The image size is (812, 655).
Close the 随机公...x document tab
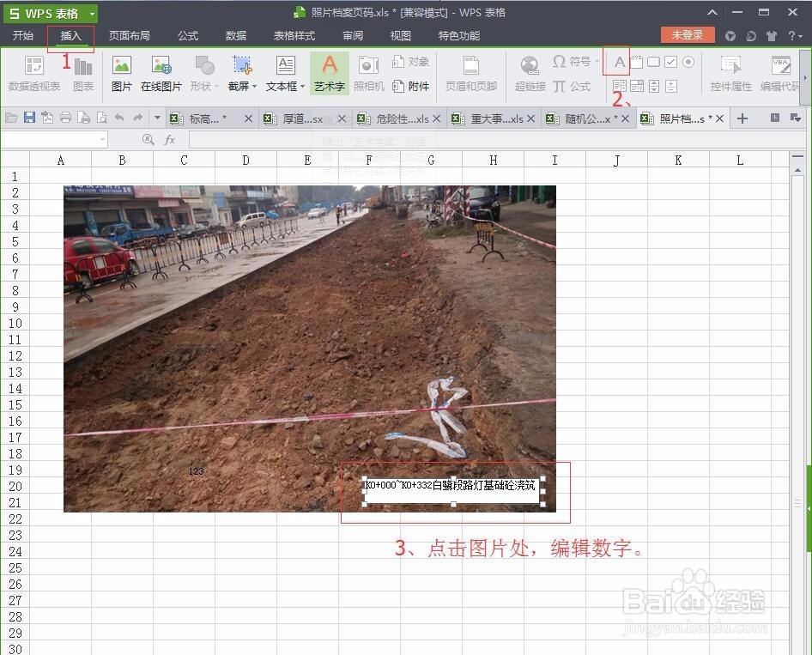click(625, 118)
